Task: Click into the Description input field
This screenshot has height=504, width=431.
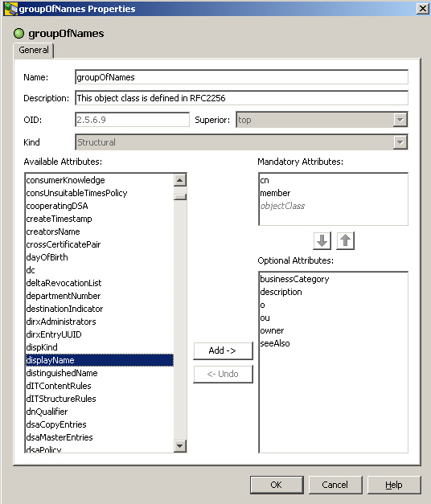Action: tap(241, 98)
